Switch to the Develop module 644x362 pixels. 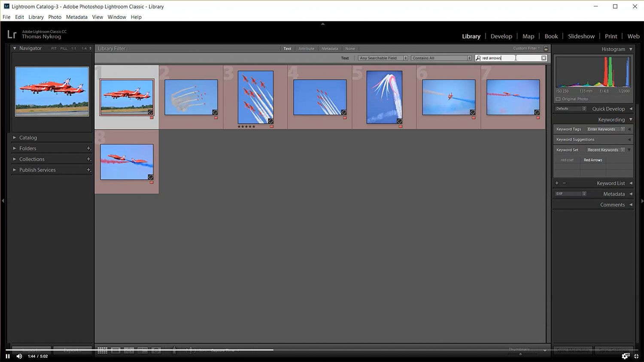[x=501, y=36]
